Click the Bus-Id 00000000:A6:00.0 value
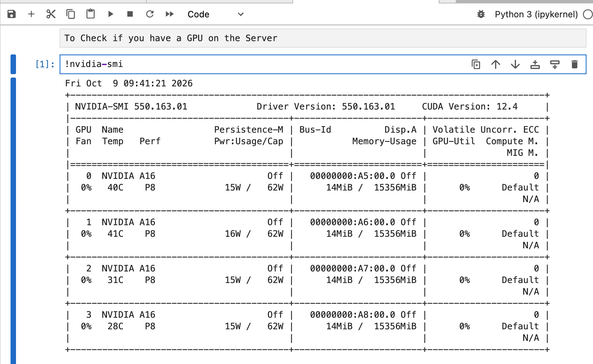 (x=353, y=222)
